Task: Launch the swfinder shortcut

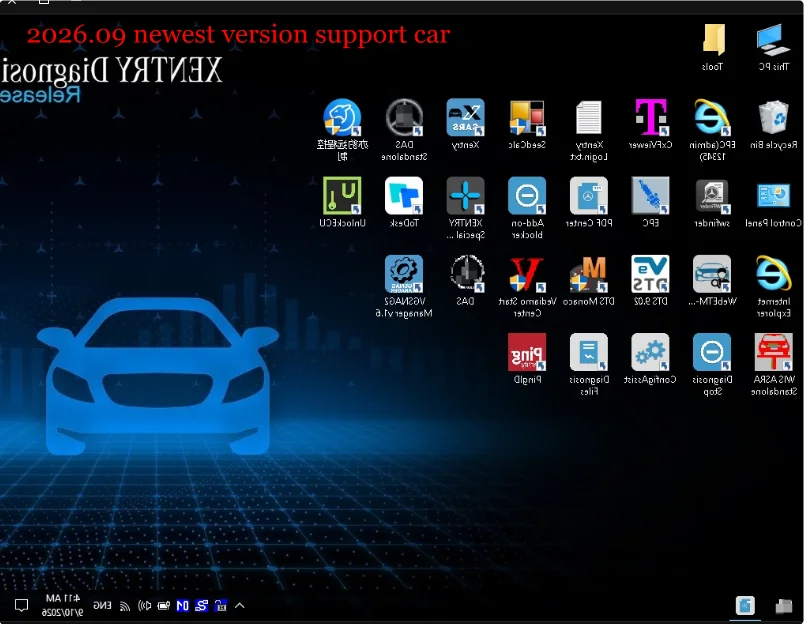Action: click(712, 203)
